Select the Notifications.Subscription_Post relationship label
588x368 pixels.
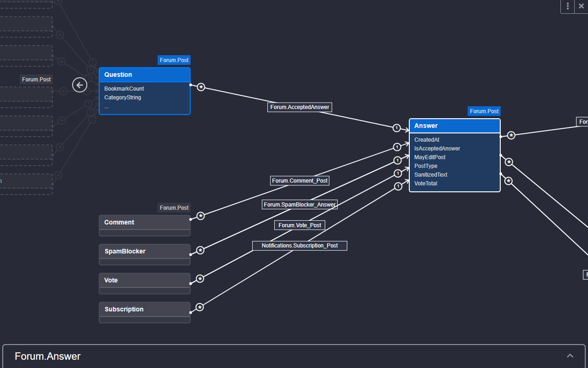click(300, 245)
